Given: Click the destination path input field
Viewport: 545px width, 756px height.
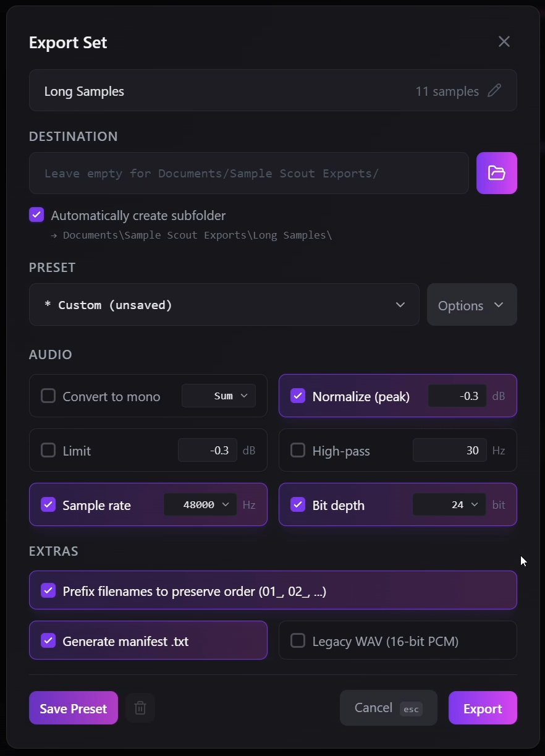Looking at the screenshot, I should 248,173.
